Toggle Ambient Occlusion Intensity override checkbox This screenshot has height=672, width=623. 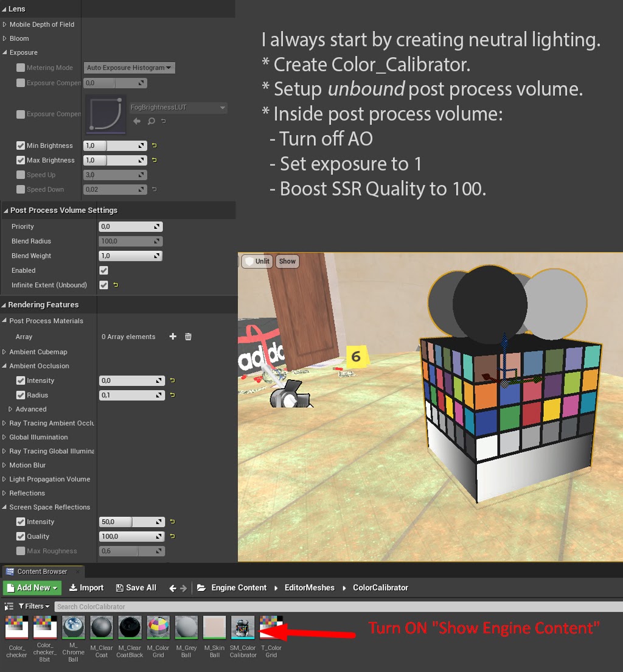point(21,380)
